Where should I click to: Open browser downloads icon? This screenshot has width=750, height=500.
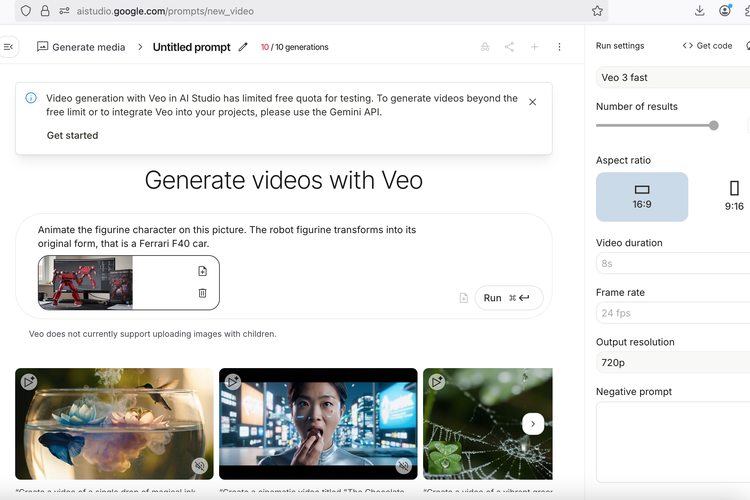[x=699, y=11]
